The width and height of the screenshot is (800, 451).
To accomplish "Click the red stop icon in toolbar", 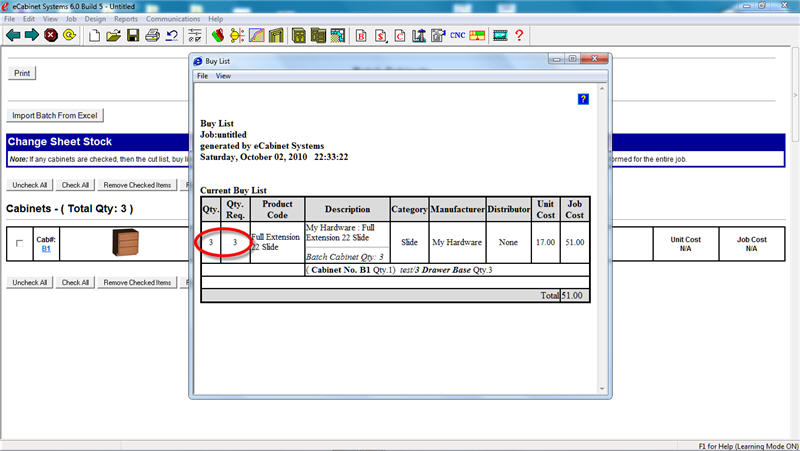I will click(x=51, y=35).
